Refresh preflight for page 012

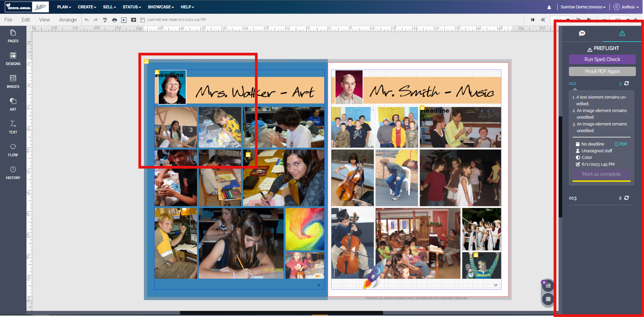click(x=627, y=83)
